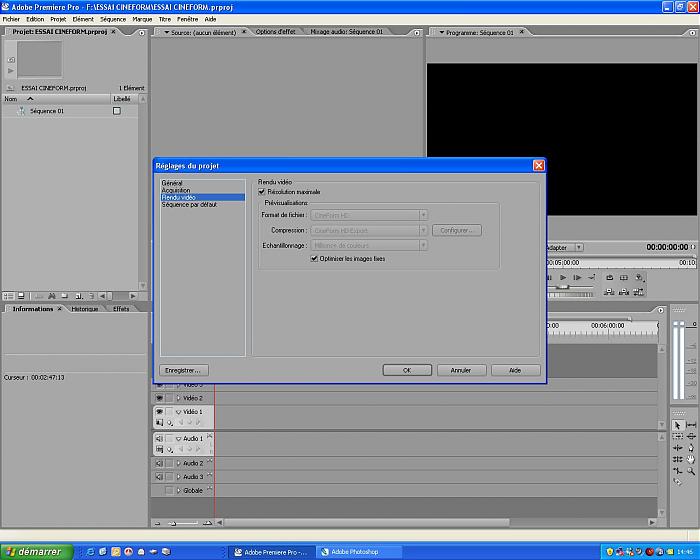700x560 pixels.
Task: Open the Trim monitor button
Action: pos(639,292)
